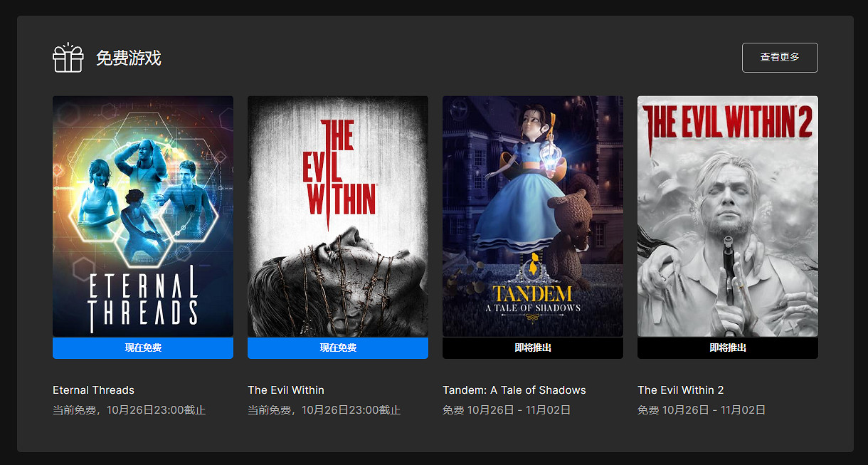
Task: Click the 免费游戏 section heading
Action: point(129,58)
